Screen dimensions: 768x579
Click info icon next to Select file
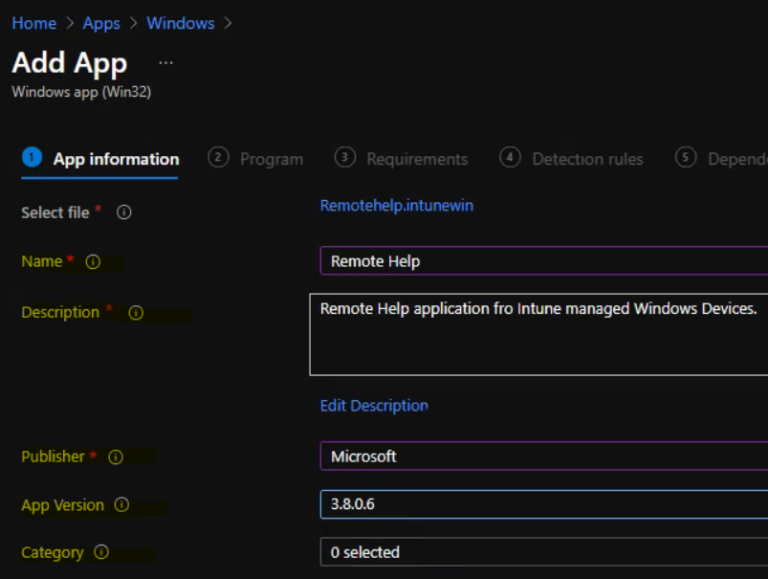(x=125, y=212)
